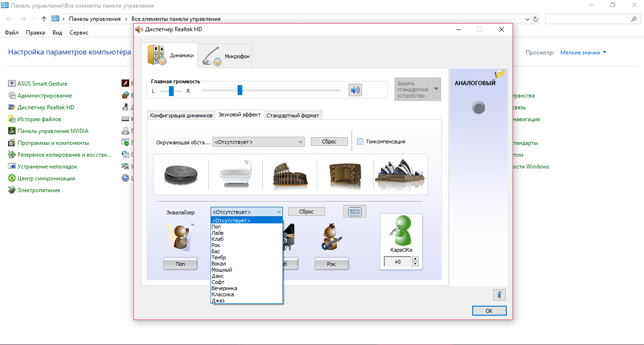This screenshot has width=644, height=345.
Task: Switch to Стандартный формат tab
Action: pyautogui.click(x=293, y=115)
